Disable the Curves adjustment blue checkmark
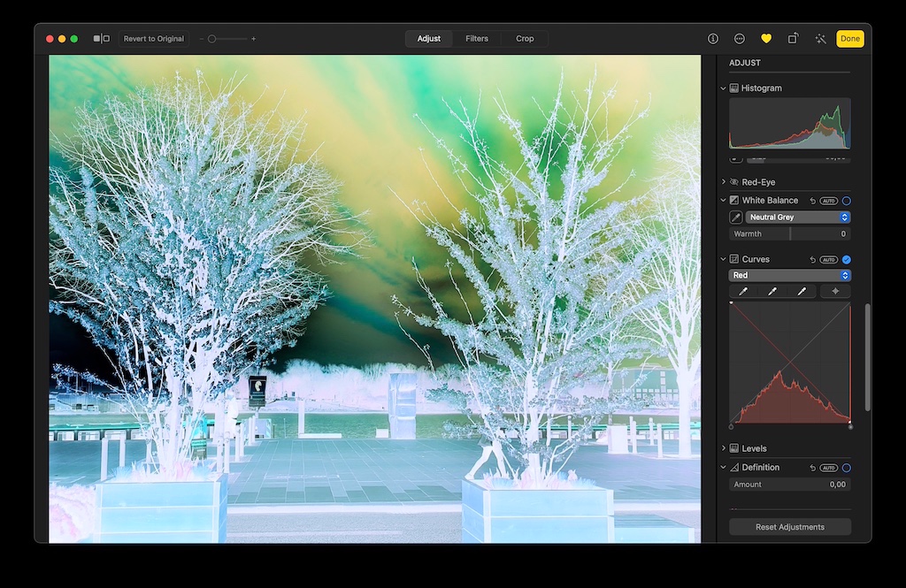This screenshot has width=906, height=588. (x=846, y=259)
